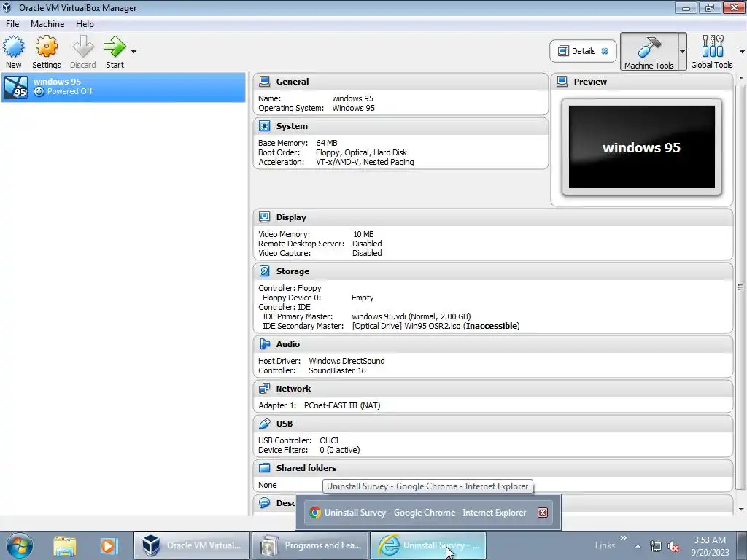747x560 pixels.
Task: Expand the Machine Tools dropdown arrow
Action: click(682, 52)
